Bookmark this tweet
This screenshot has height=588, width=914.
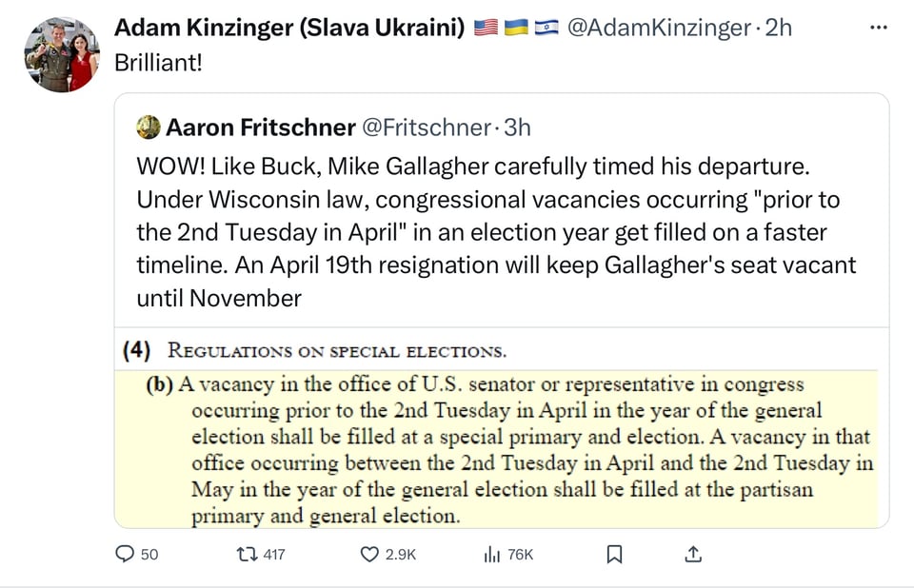(x=615, y=554)
